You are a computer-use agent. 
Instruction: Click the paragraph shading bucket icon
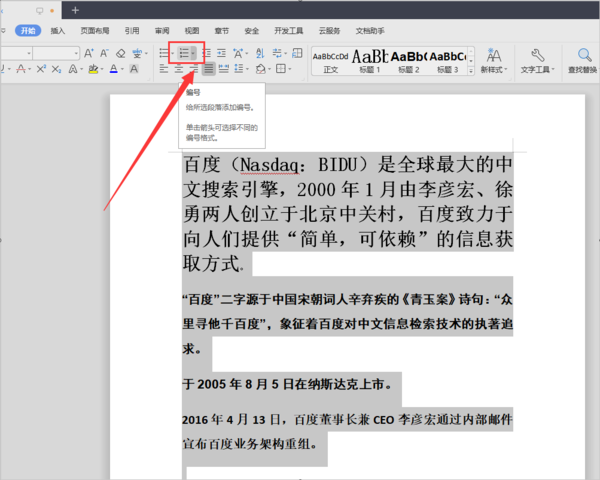(261, 69)
